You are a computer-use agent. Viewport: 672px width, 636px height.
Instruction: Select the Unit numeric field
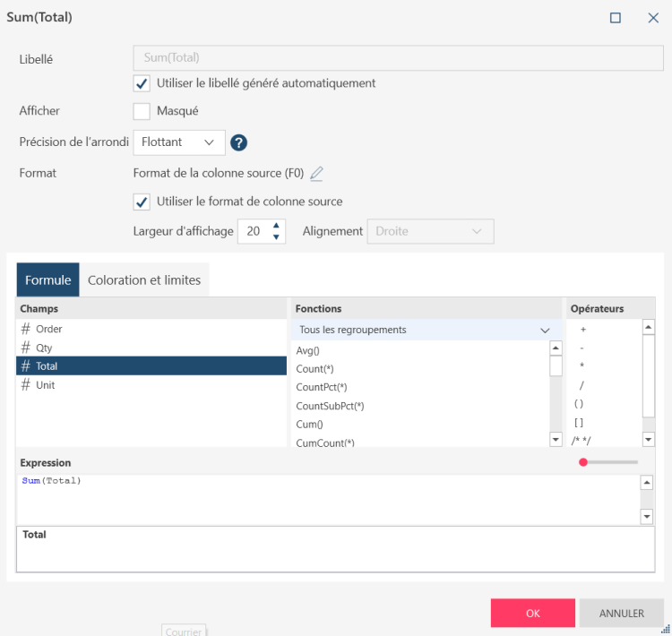click(45, 385)
